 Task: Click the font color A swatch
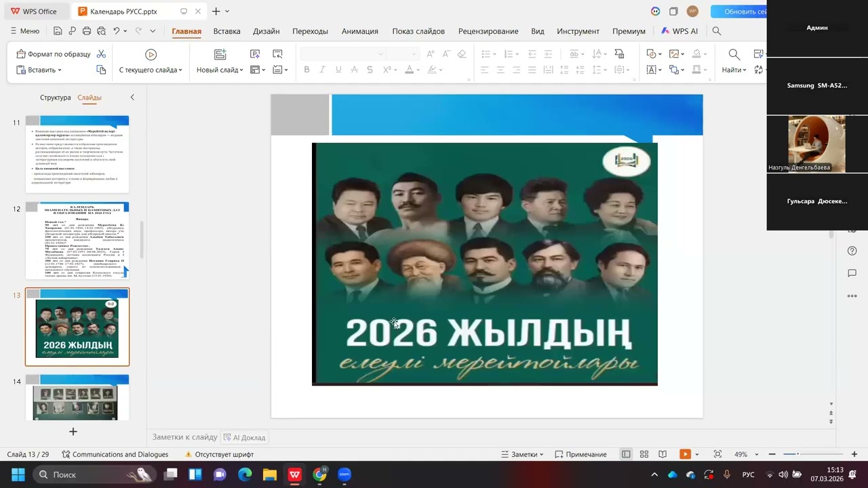pyautogui.click(x=409, y=70)
